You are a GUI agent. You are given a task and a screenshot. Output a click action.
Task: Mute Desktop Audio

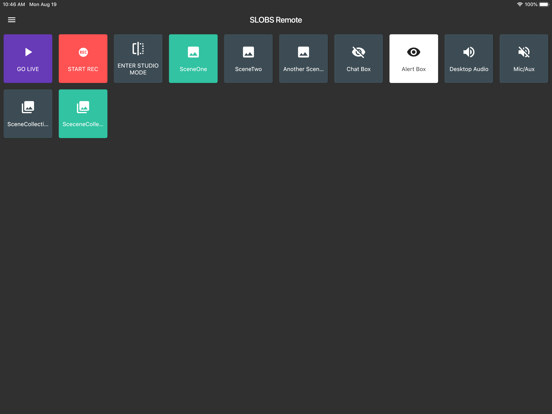pyautogui.click(x=469, y=58)
